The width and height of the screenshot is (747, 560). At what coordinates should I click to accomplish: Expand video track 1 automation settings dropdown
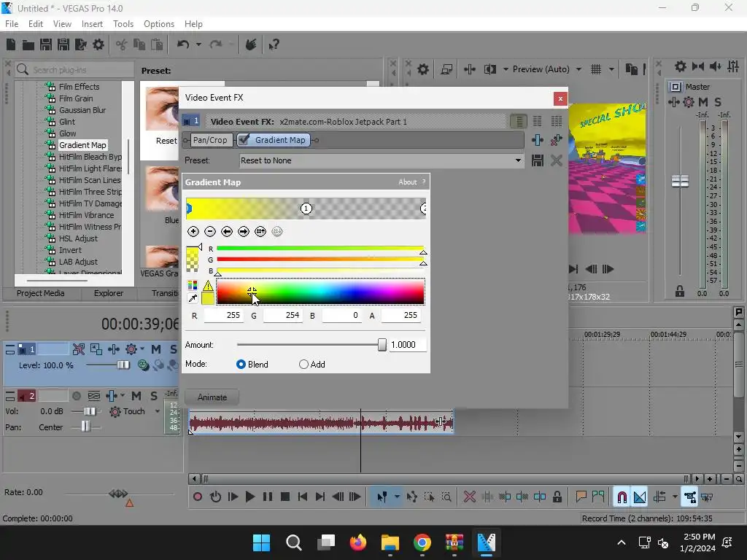142,349
